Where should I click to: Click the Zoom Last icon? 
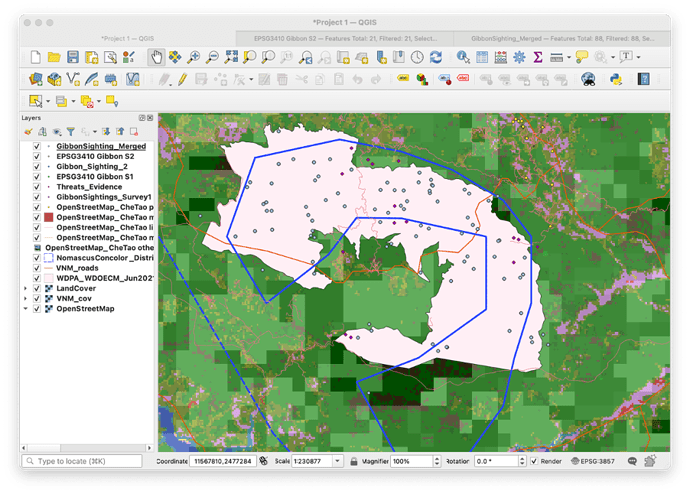pos(305,57)
